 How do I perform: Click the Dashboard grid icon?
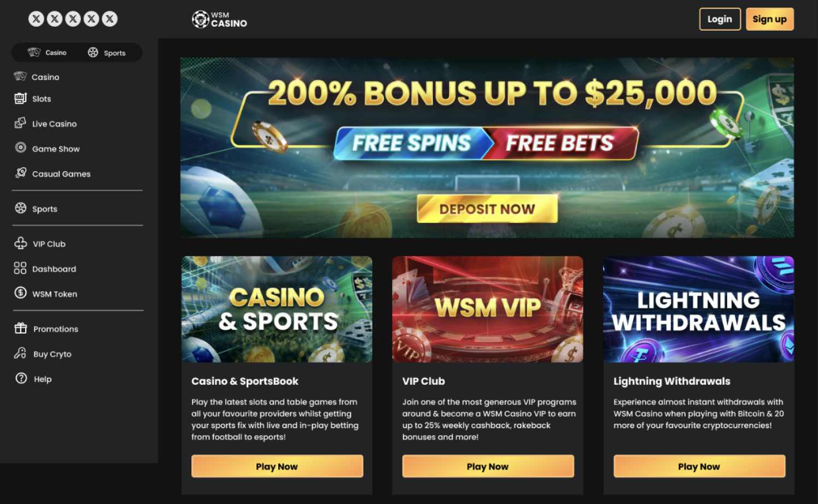pos(20,268)
